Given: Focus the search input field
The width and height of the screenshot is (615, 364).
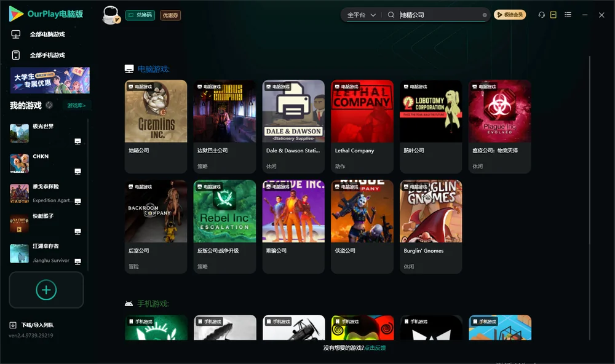Looking at the screenshot, I should coord(439,15).
